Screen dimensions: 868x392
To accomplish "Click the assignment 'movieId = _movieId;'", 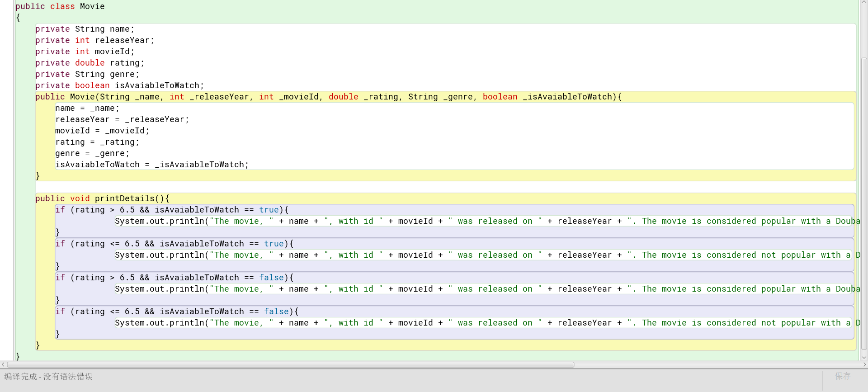I will tap(102, 131).
